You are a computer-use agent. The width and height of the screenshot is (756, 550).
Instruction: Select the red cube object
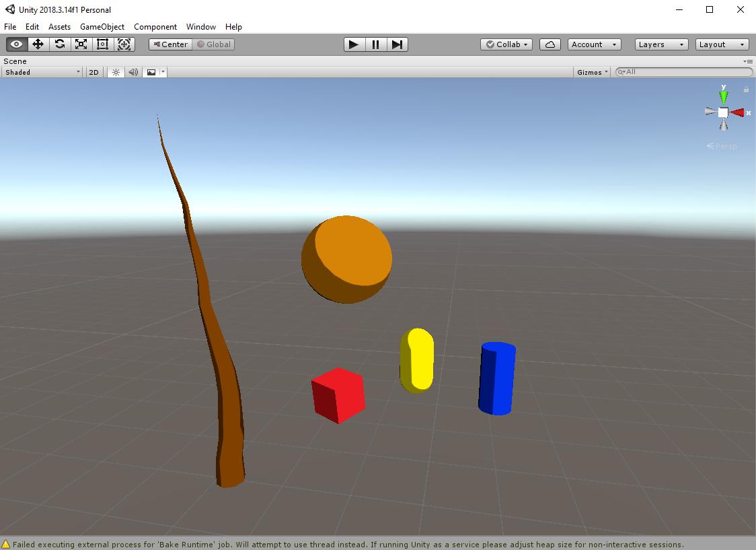click(x=338, y=396)
